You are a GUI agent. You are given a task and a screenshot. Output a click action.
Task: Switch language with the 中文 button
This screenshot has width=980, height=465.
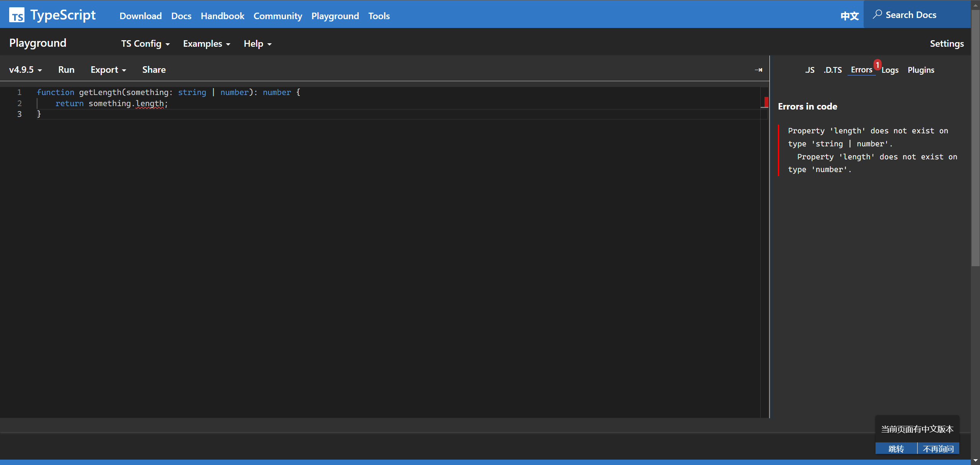coord(849,16)
